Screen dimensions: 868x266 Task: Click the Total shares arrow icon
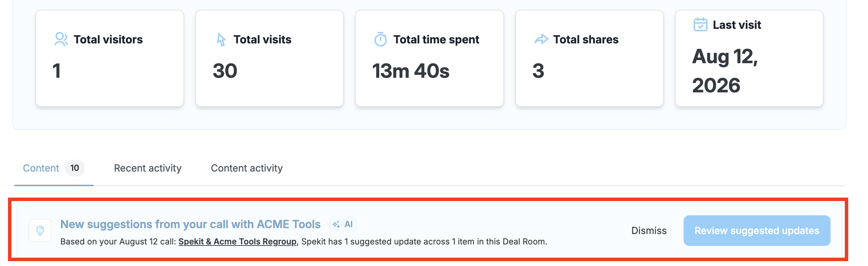[541, 39]
